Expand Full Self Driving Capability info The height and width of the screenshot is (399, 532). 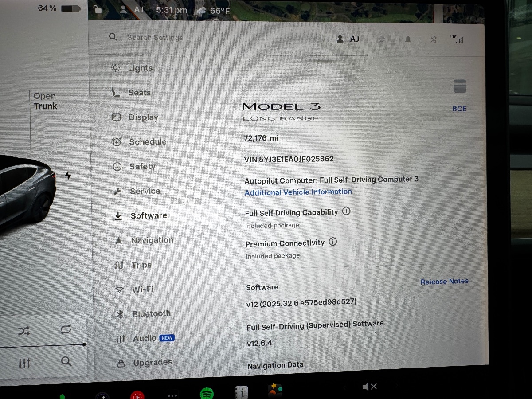tap(347, 211)
